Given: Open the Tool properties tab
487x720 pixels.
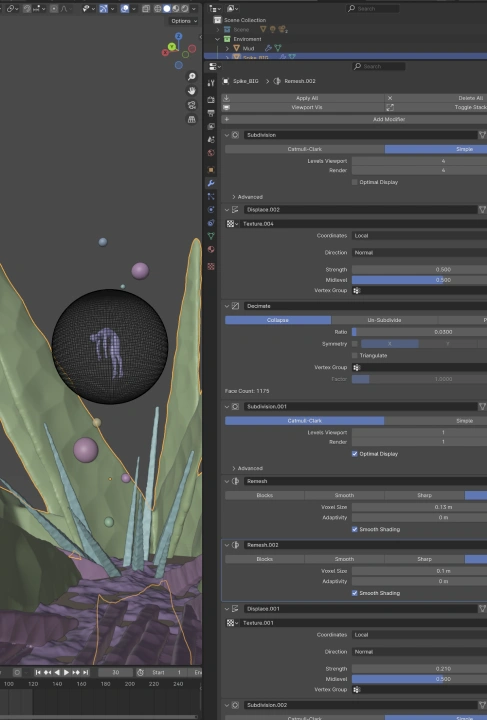Looking at the screenshot, I should 211,83.
